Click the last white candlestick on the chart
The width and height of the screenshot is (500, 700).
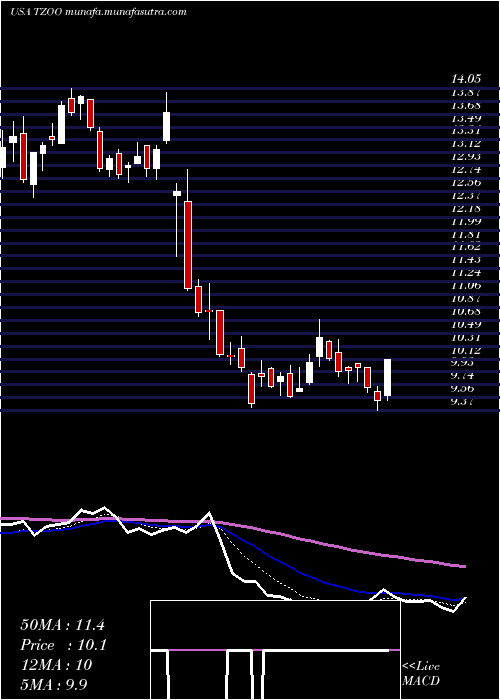(x=388, y=377)
